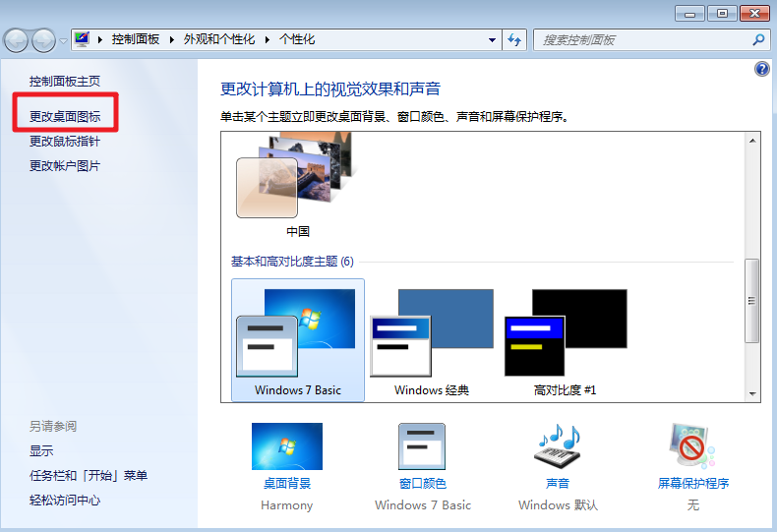Select the 高对比度 #1 theme
The image size is (777, 532).
point(566,340)
